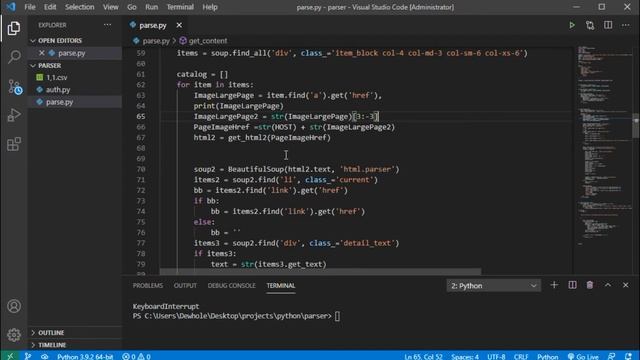
Task: Click line number 70 in gutter
Action: [141, 169]
